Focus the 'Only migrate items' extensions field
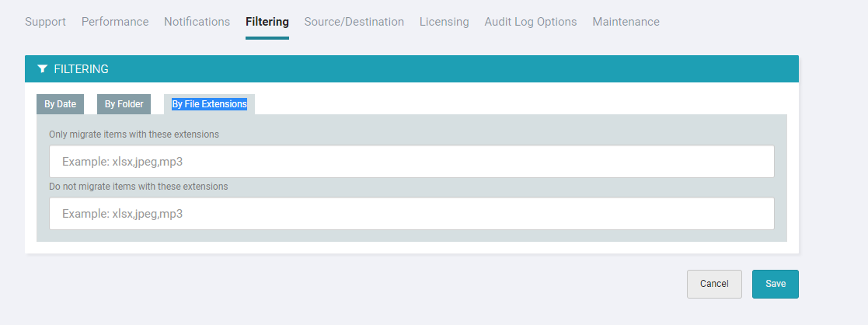This screenshot has height=325, width=868. [x=411, y=162]
